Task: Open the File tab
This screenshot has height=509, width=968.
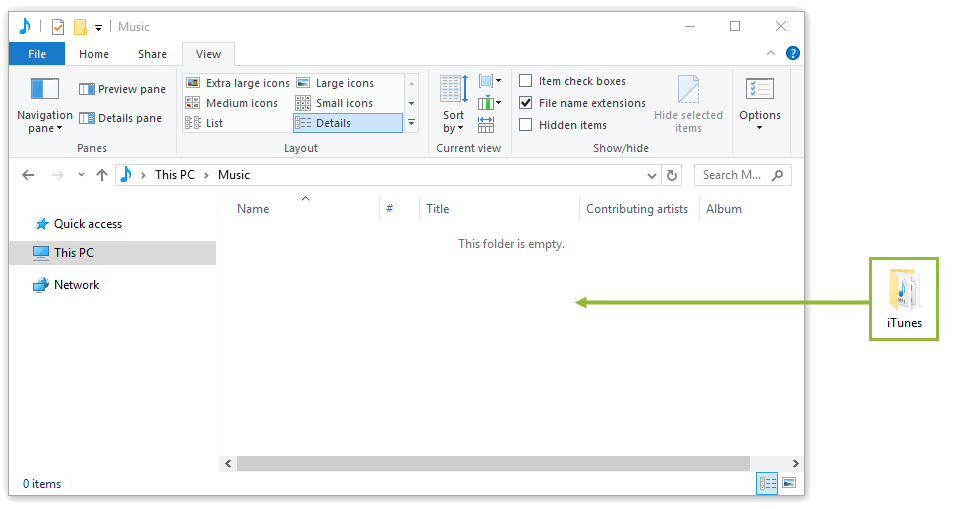Action: click(x=37, y=54)
